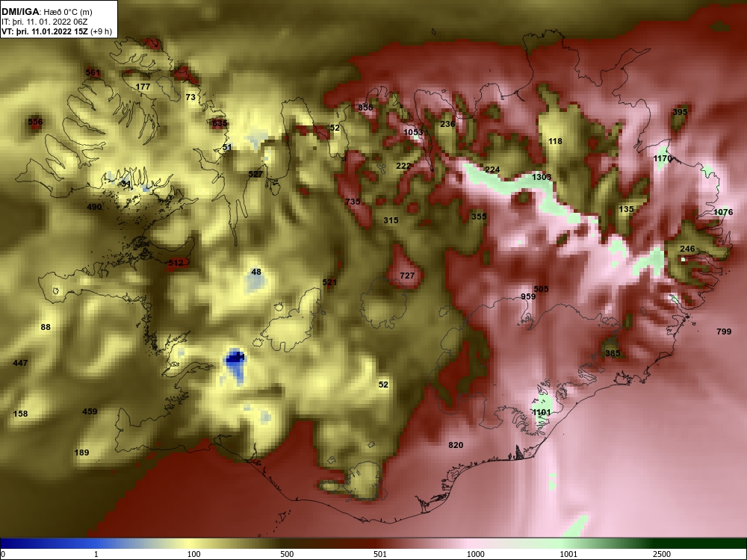
Task: Click the 459 height label
Action: [x=90, y=411]
